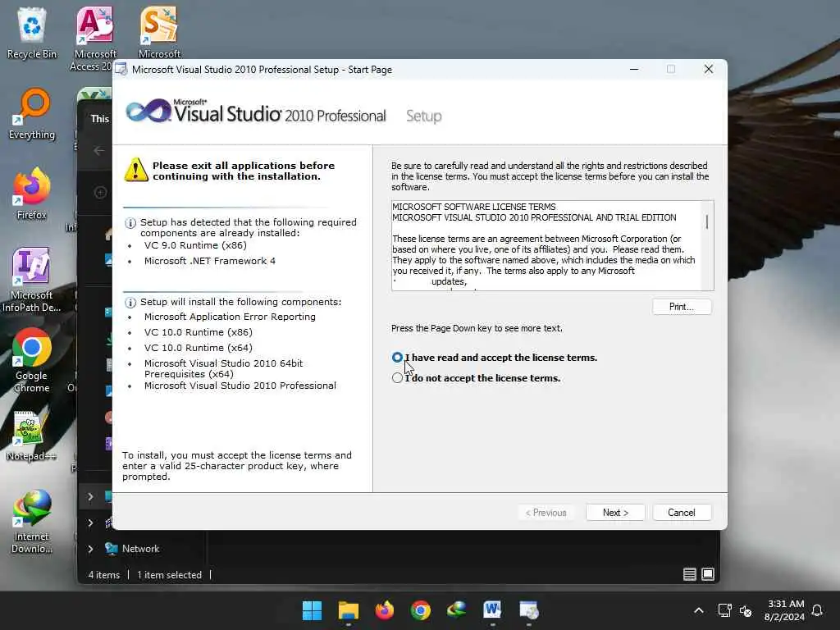The image size is (840, 630).
Task: Select 'I do not accept the license terms'
Action: pos(397,377)
